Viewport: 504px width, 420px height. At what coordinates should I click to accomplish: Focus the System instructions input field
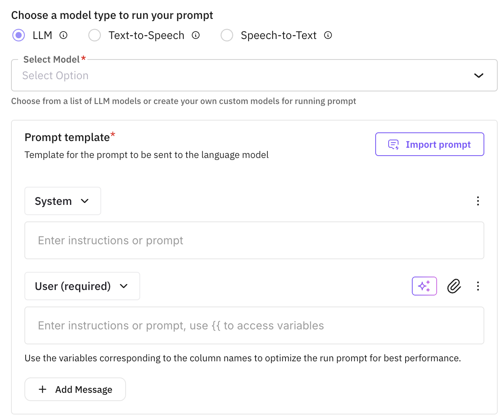click(254, 240)
